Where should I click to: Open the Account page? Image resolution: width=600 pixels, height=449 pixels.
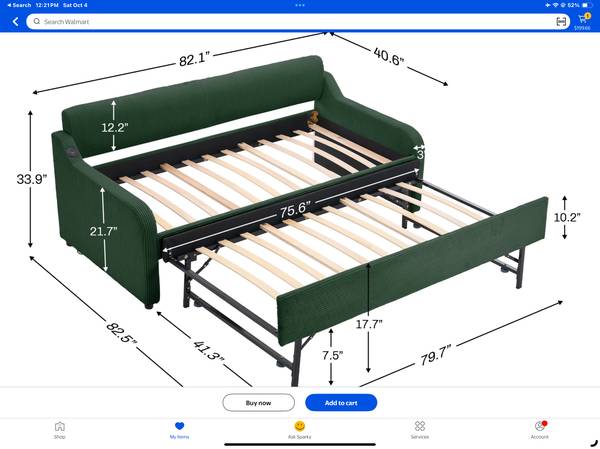[540, 429]
